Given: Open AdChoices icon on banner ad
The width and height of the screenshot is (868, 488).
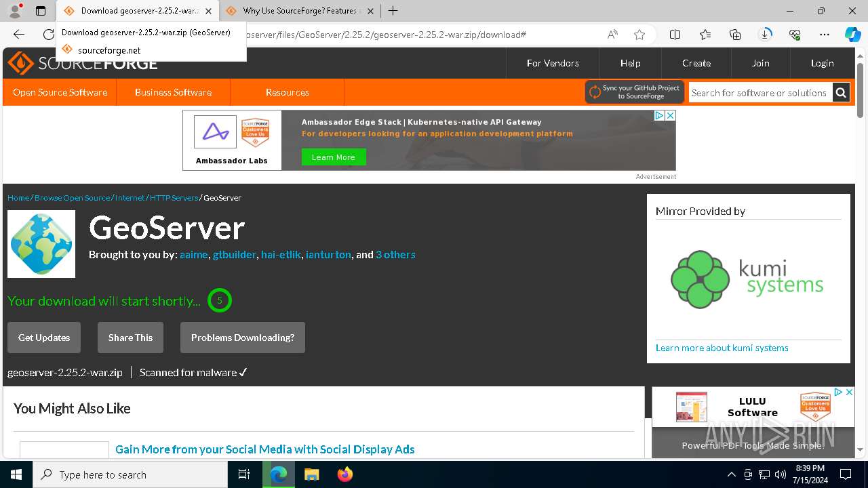Looking at the screenshot, I should pos(658,116).
